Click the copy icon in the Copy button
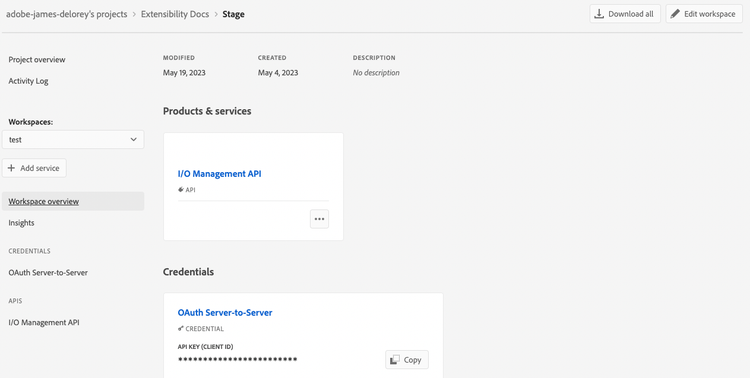The width and height of the screenshot is (750, 378). [395, 360]
